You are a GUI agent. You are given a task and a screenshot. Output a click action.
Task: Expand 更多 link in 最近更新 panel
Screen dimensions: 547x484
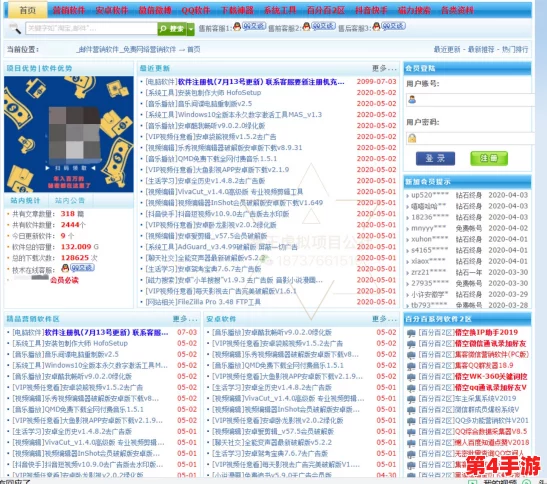click(x=384, y=68)
